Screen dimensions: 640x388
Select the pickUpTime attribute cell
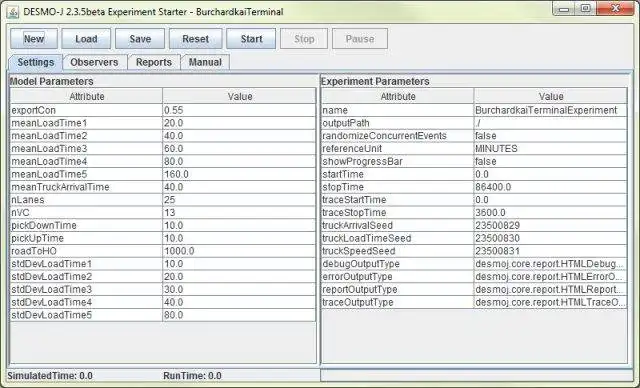87,238
